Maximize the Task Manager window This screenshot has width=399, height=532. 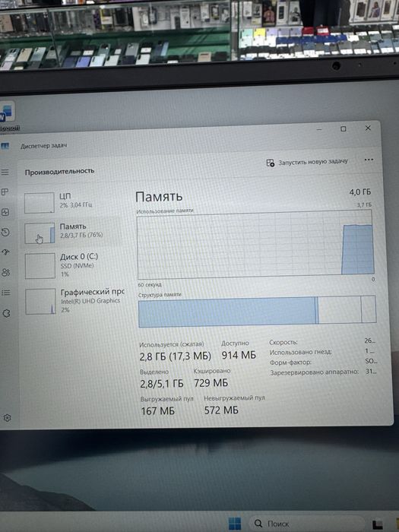click(343, 129)
